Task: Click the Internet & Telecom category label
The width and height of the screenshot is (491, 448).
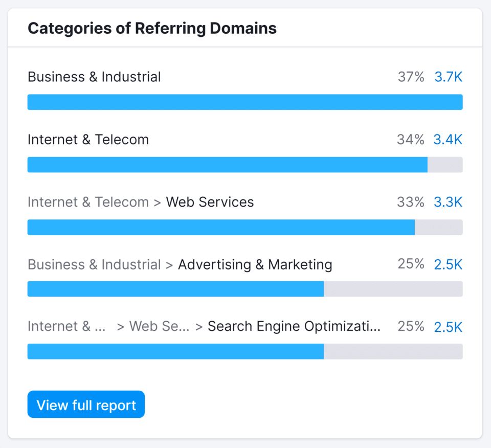Action: pos(88,139)
